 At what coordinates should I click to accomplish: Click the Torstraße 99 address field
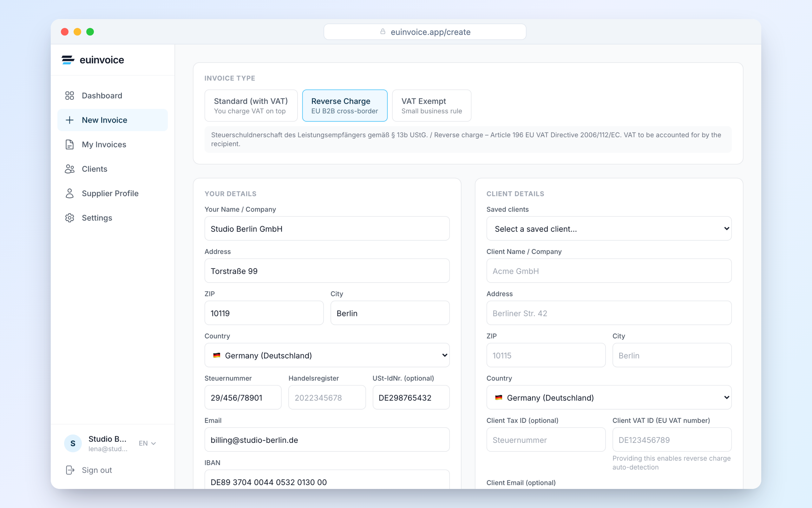pyautogui.click(x=327, y=271)
